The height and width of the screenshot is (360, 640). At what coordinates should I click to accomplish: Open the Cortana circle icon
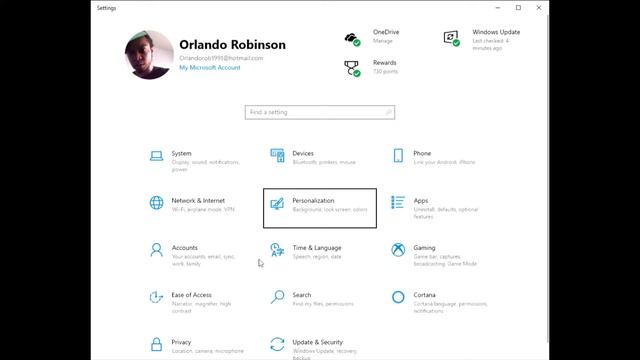pyautogui.click(x=398, y=297)
